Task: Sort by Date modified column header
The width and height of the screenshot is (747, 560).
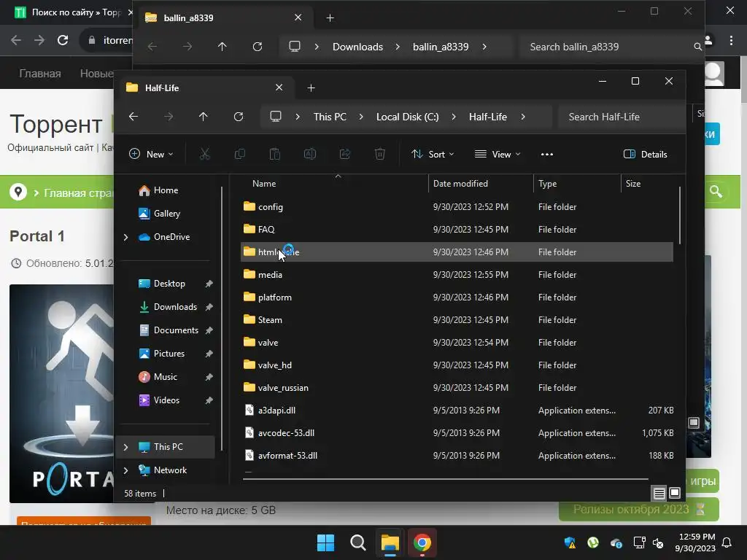Action: click(481, 184)
